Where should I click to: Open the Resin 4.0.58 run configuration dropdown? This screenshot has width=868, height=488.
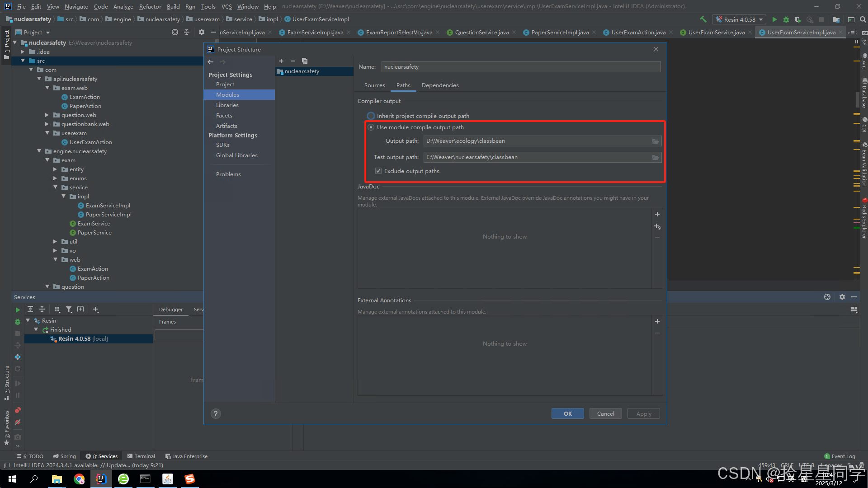coord(739,19)
